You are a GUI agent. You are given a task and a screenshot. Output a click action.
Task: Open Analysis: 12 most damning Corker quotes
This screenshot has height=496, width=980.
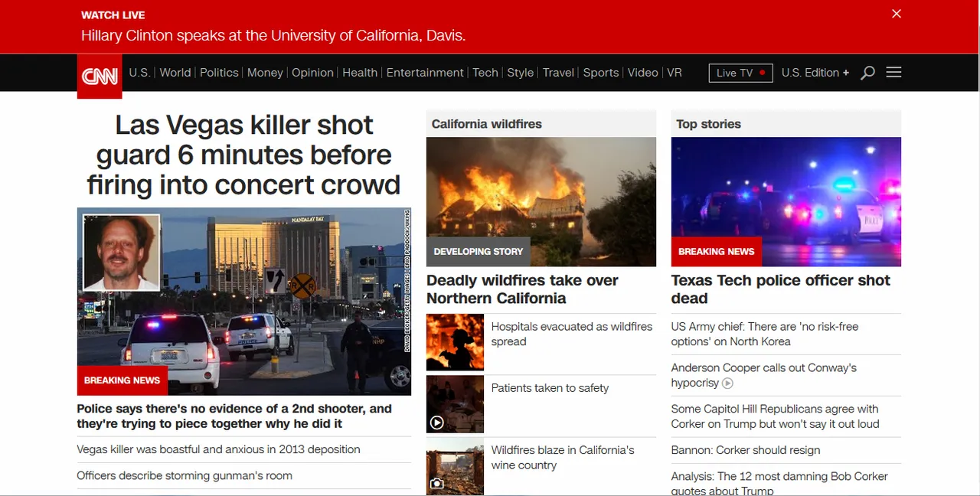pos(779,483)
